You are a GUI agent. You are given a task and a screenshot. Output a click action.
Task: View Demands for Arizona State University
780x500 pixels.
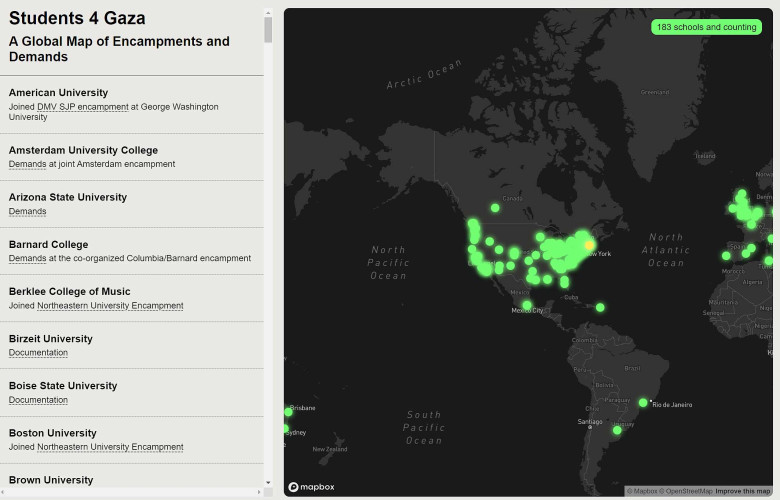28,211
